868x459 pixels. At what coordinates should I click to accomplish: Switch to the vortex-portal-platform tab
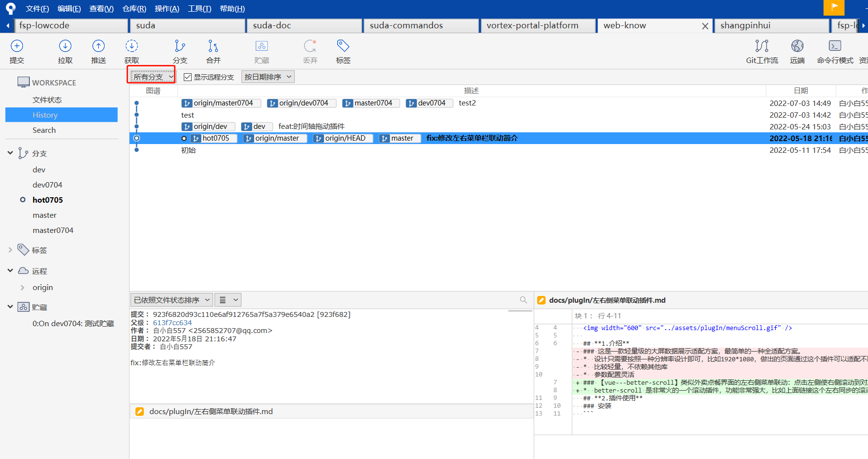pos(539,26)
